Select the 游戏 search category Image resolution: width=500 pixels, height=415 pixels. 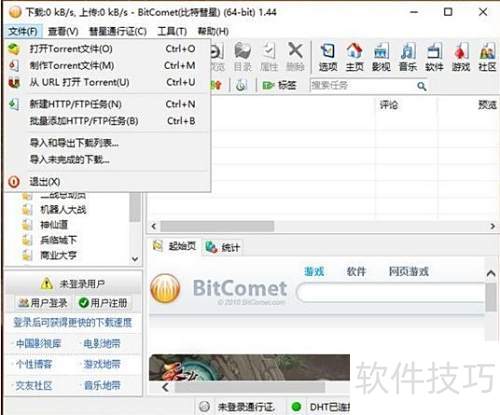coord(314,272)
